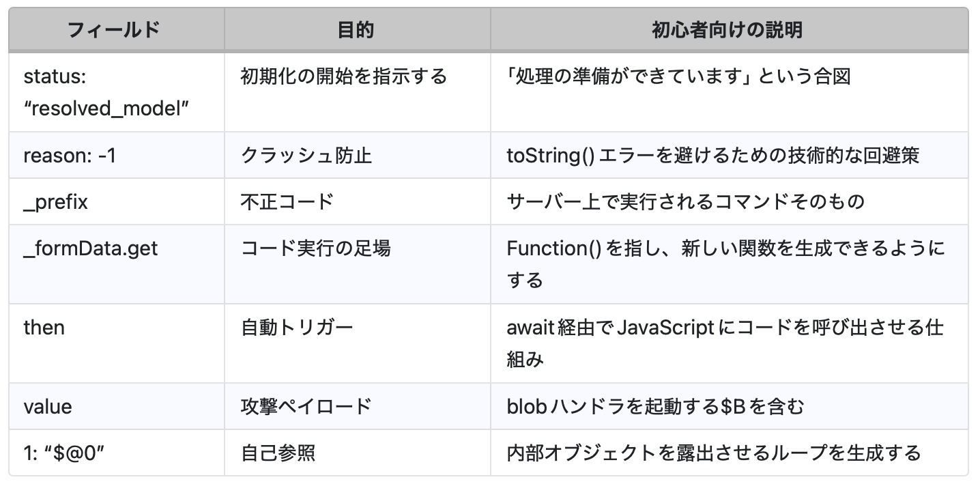Viewport: 980px width, 486px height.
Task: Click the value field cell
Action: [47, 407]
